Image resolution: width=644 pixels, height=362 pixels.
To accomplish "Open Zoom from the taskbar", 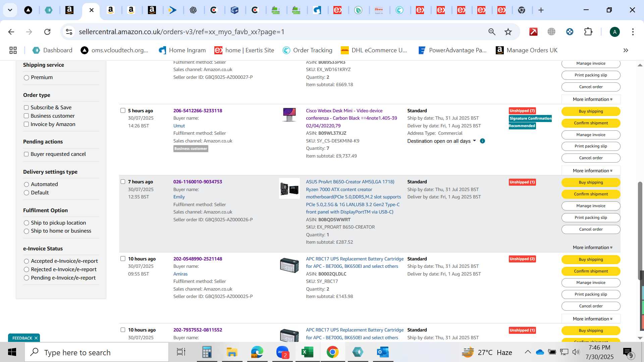I will coord(282,352).
